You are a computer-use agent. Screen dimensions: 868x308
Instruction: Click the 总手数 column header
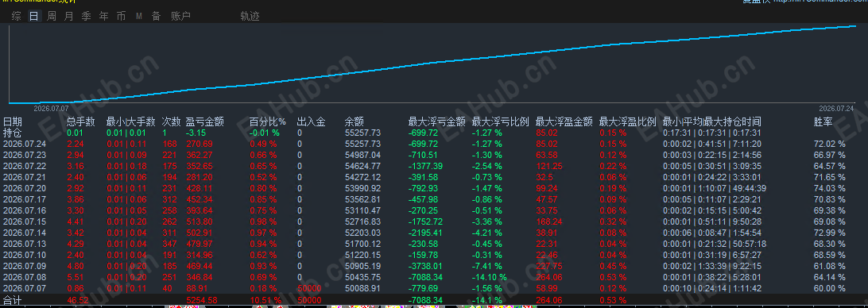[x=81, y=121]
